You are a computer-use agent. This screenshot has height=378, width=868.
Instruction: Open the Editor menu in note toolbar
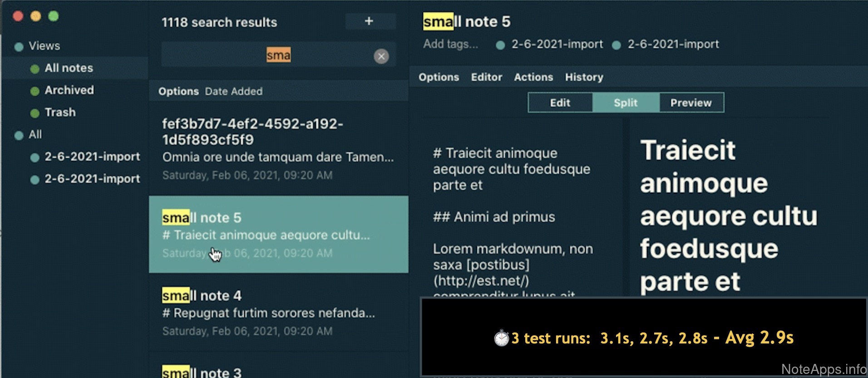(x=486, y=77)
